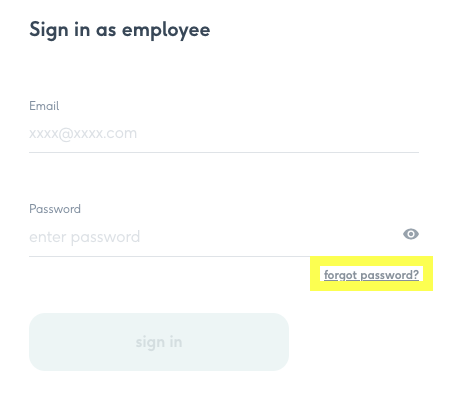Screen dimensions: 451x399
Task: Follow the highlighted forgot password link
Action: coord(371,275)
